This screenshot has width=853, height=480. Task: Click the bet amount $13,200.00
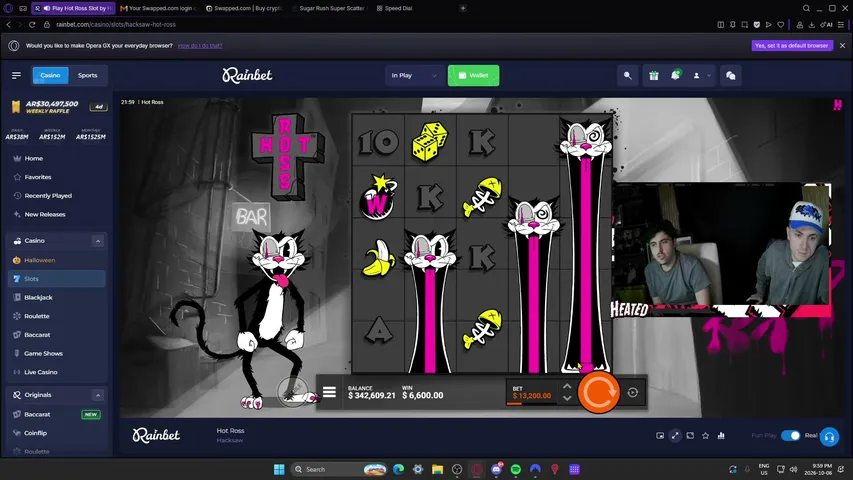(x=531, y=396)
